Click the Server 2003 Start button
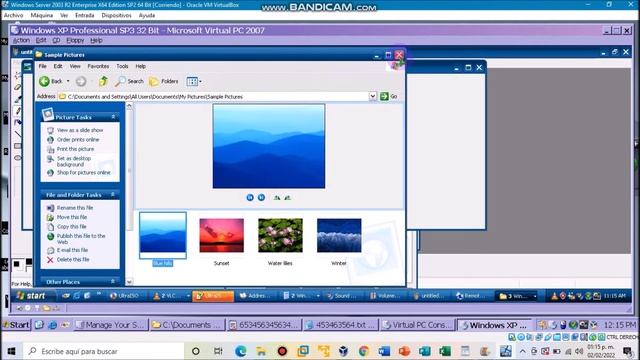 tap(17, 325)
